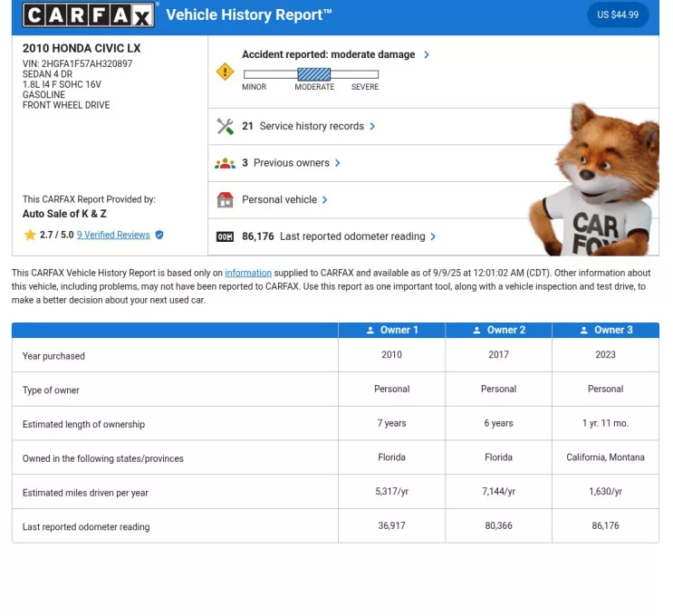Click the moderate damage severity bar
Viewport: 673px width, 616px height.
pyautogui.click(x=314, y=74)
